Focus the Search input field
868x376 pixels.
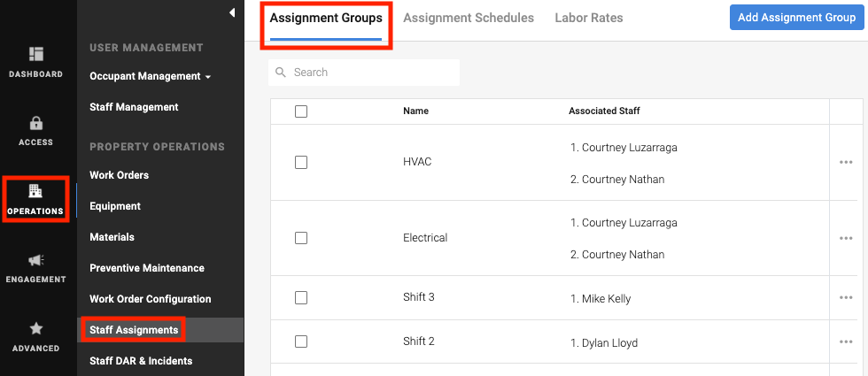click(x=372, y=73)
